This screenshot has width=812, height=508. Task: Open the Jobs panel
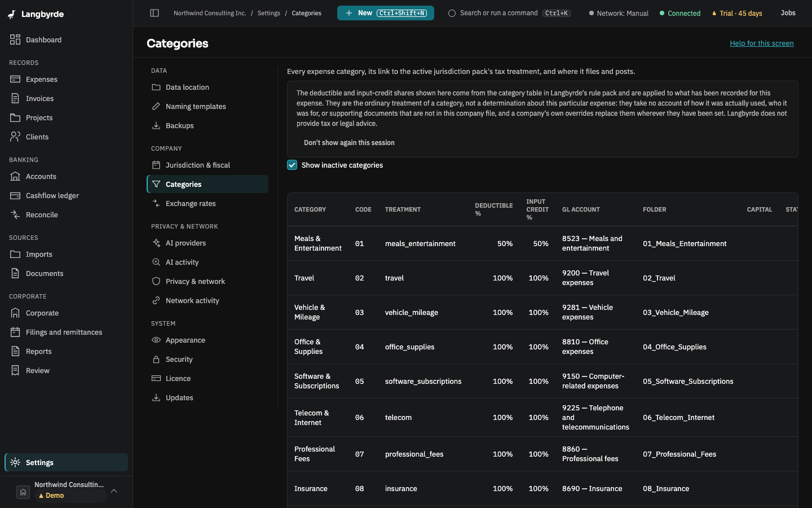point(788,13)
